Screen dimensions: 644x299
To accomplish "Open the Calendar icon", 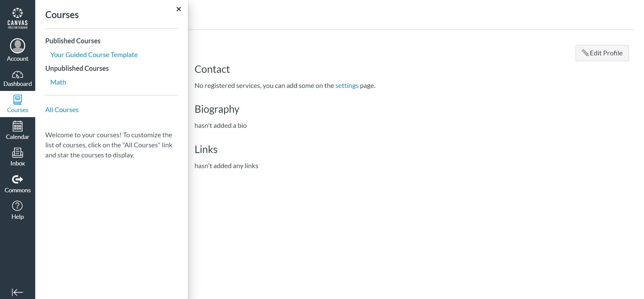I will tap(17, 126).
